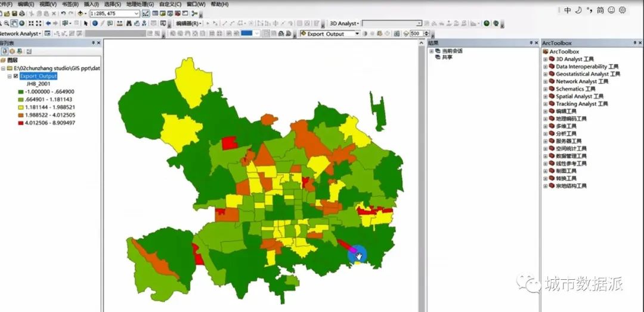
Task: Click the Add Data button
Action: coord(81,13)
